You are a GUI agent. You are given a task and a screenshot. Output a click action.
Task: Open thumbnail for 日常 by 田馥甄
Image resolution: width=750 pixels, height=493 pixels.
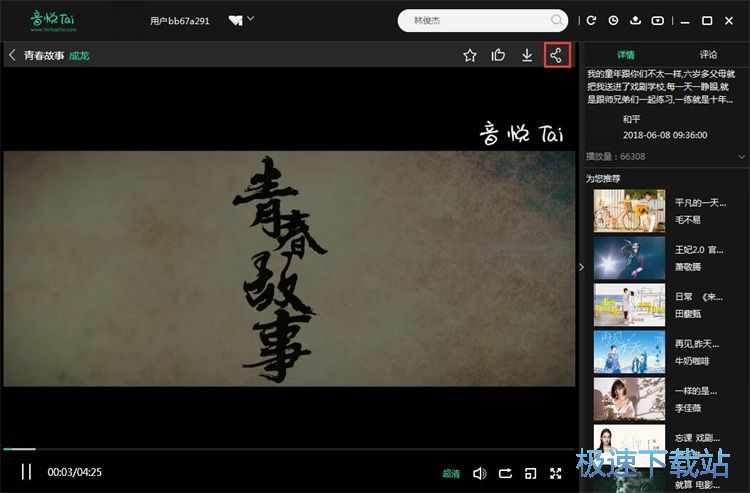click(629, 305)
